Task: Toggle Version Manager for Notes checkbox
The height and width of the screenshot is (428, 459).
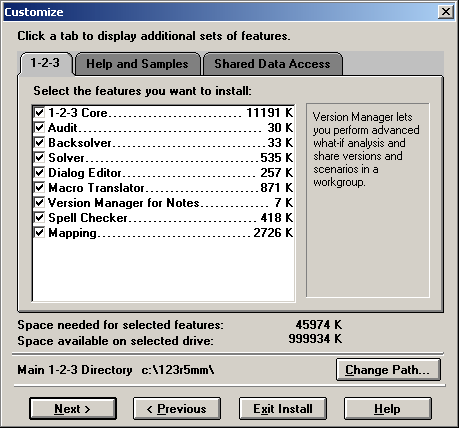Action: click(39, 202)
